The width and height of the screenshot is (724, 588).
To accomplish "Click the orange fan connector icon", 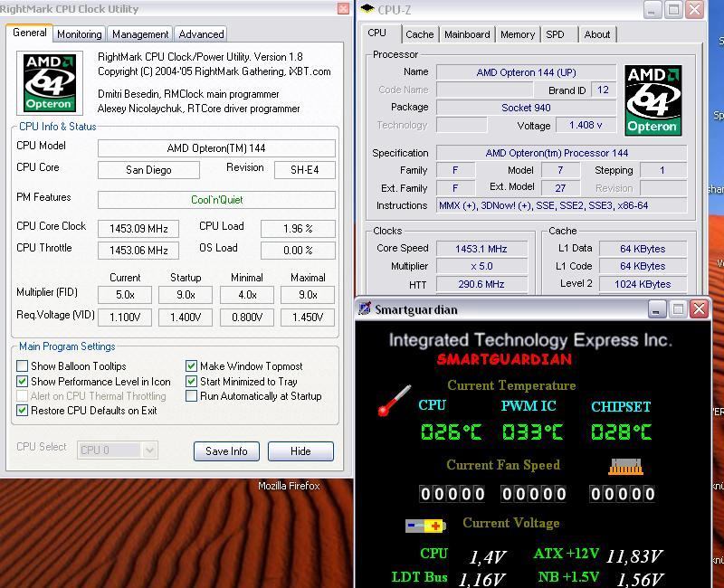I will [625, 467].
